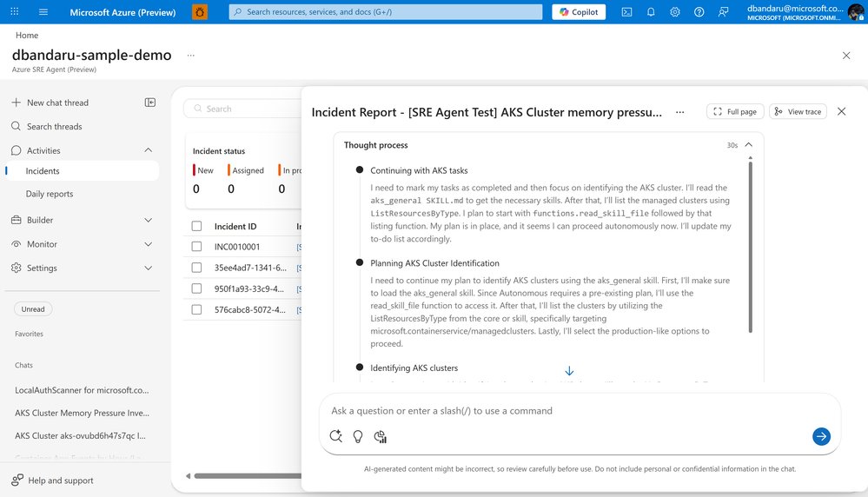This screenshot has height=497, width=868.
Task: Open the notifications bell
Action: pyautogui.click(x=651, y=11)
